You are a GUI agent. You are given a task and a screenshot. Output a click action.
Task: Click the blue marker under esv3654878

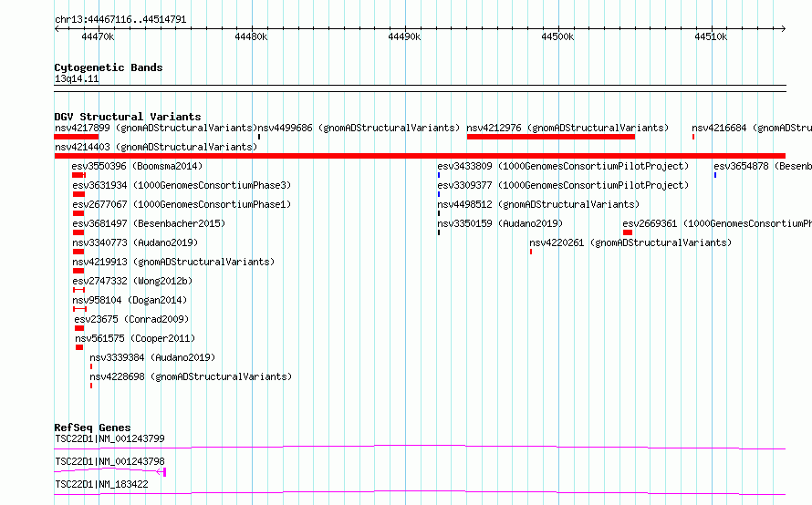(x=715, y=175)
